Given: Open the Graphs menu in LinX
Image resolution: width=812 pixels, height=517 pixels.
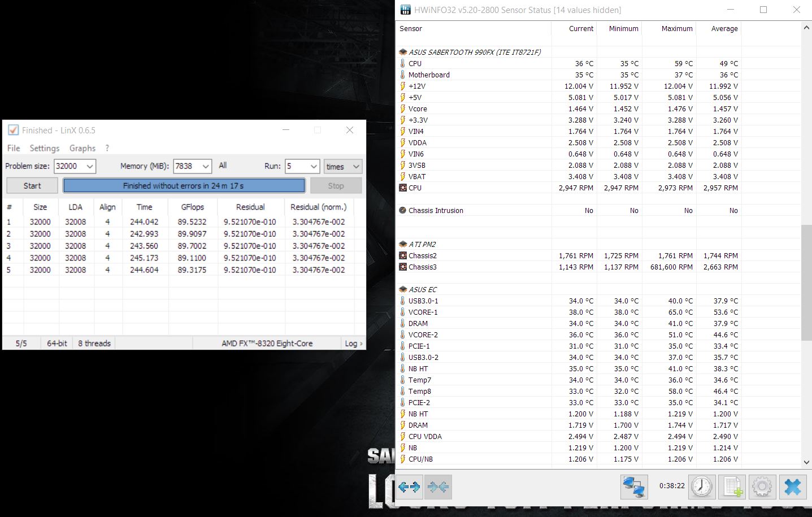Looking at the screenshot, I should click(x=82, y=148).
